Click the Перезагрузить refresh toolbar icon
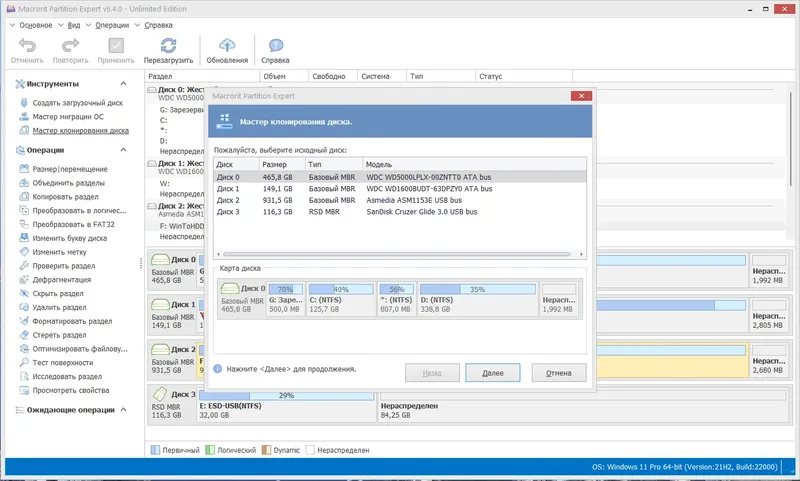Viewport: 800px width, 481px height. [168, 45]
